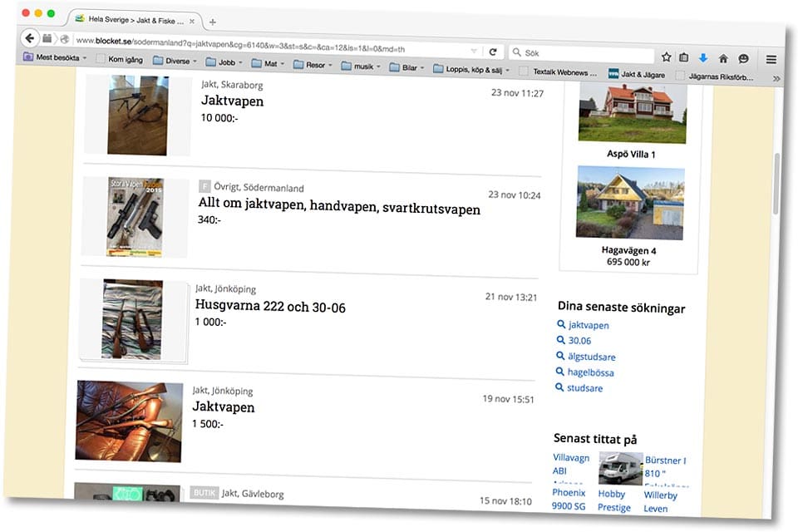This screenshot has height=532, width=798.
Task: Open the Villavagn ABI recently viewed link
Action: click(570, 465)
